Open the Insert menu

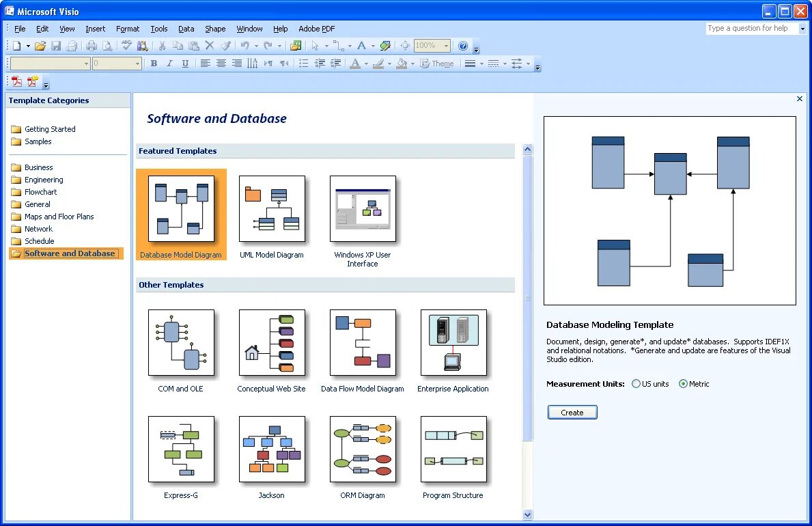coord(96,29)
